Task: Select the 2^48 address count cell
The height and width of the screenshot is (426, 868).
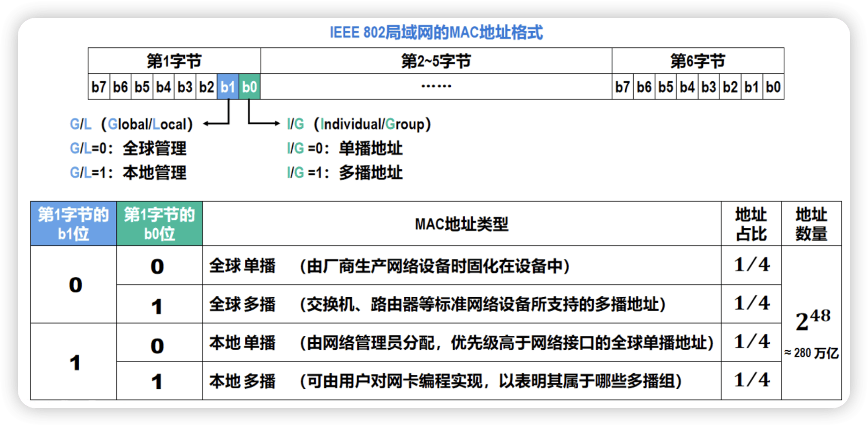Action: [812, 322]
